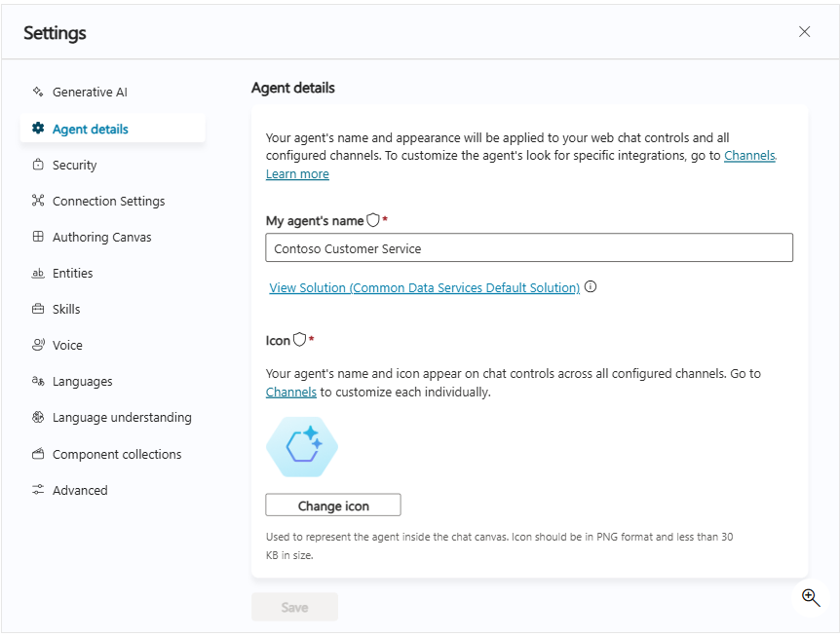Click the Channels link under Icon section
This screenshot has width=840, height=637.
[x=290, y=393]
